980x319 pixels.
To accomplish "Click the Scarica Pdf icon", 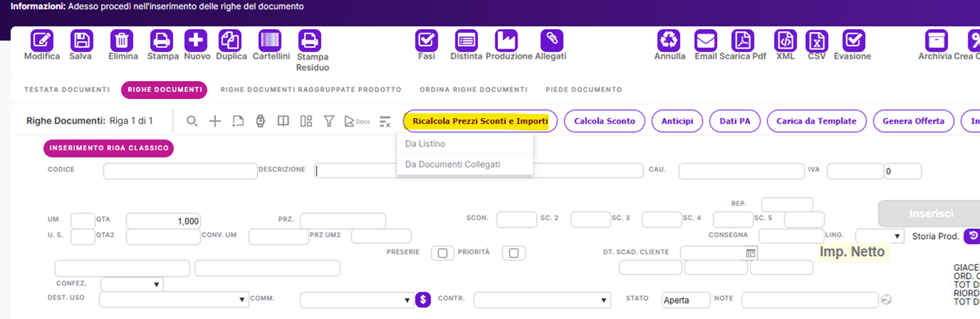I will pyautogui.click(x=743, y=40).
